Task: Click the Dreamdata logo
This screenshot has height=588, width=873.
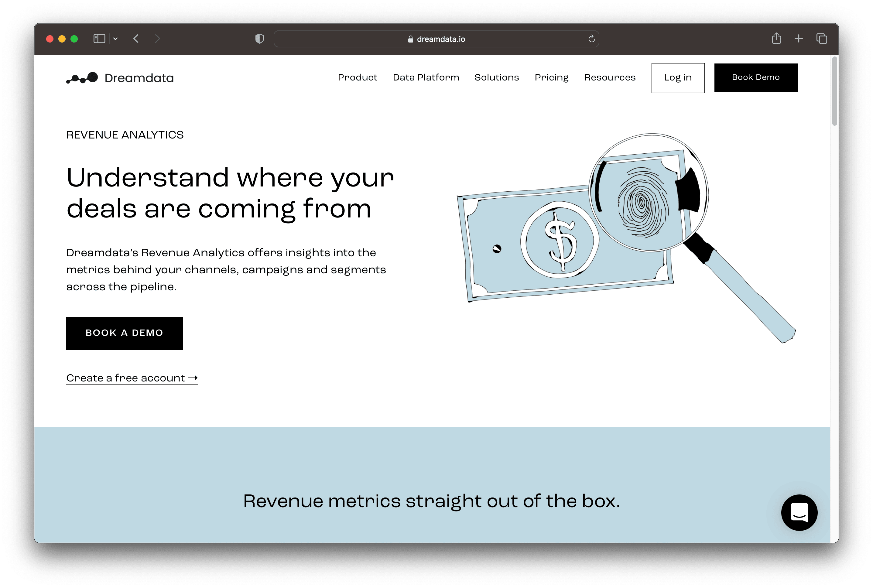Action: point(120,78)
